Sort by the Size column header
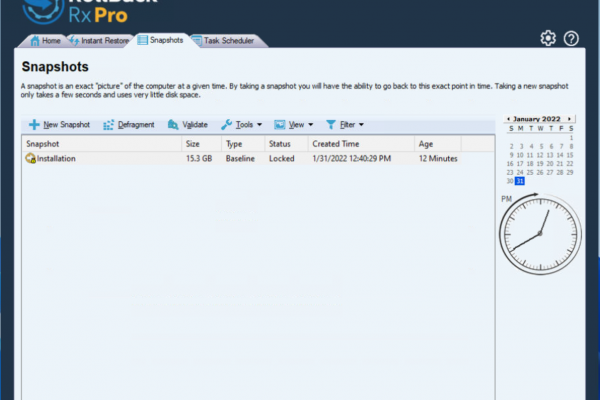The image size is (600, 400). coord(202,144)
